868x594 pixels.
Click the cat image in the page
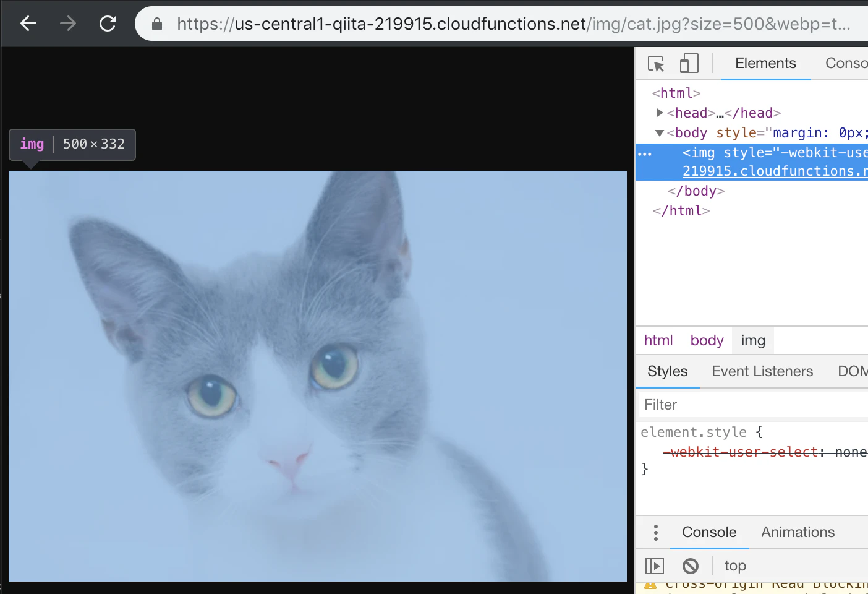[318, 376]
